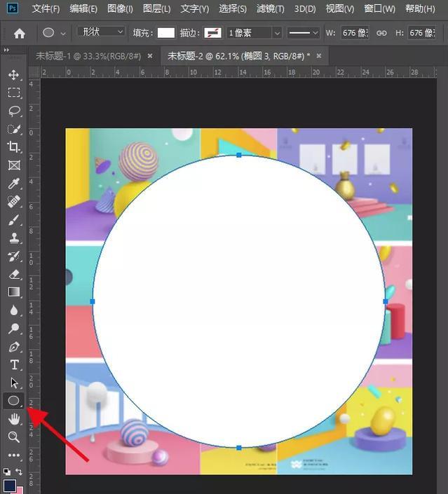The height and width of the screenshot is (494, 448).
Task: Expand the stroke line style dropdown
Action: (304, 33)
